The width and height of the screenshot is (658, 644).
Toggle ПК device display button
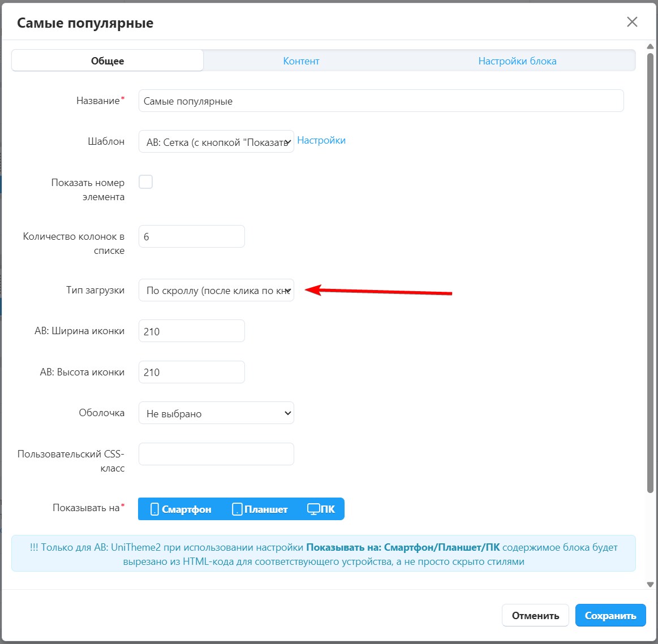[x=321, y=509]
